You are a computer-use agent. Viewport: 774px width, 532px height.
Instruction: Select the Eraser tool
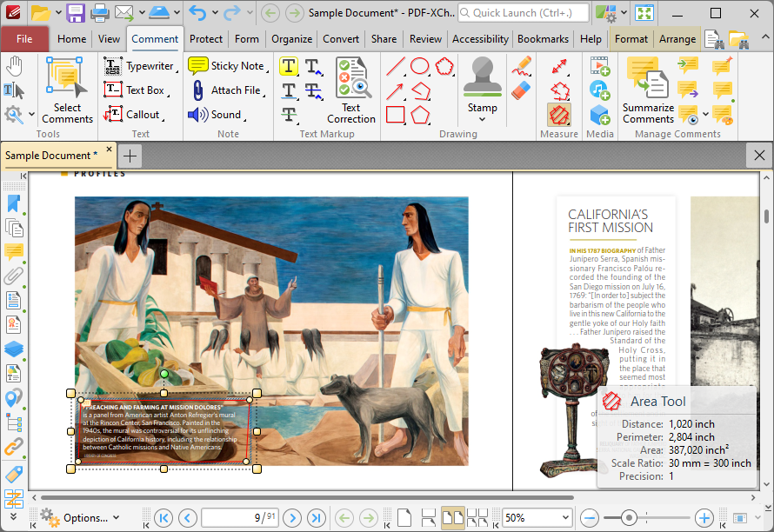click(521, 90)
